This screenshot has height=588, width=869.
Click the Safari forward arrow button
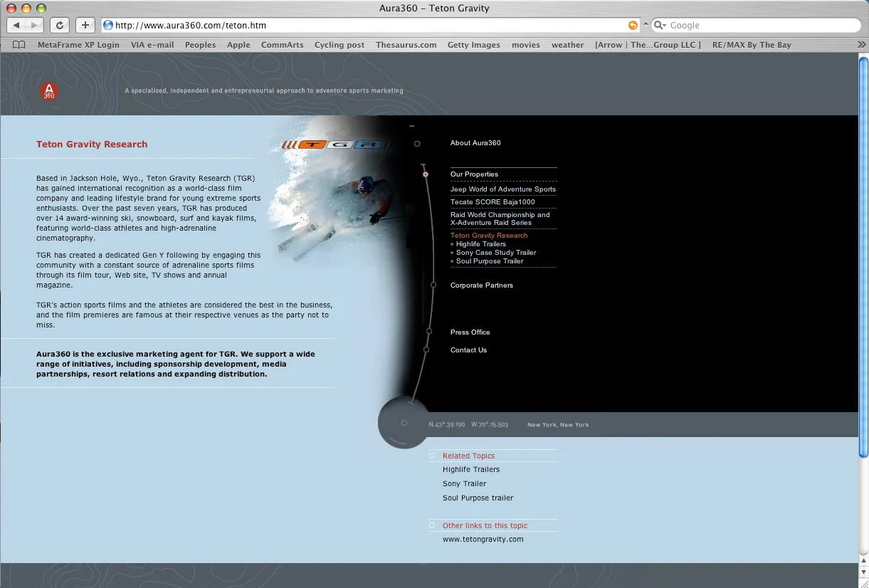(x=34, y=25)
